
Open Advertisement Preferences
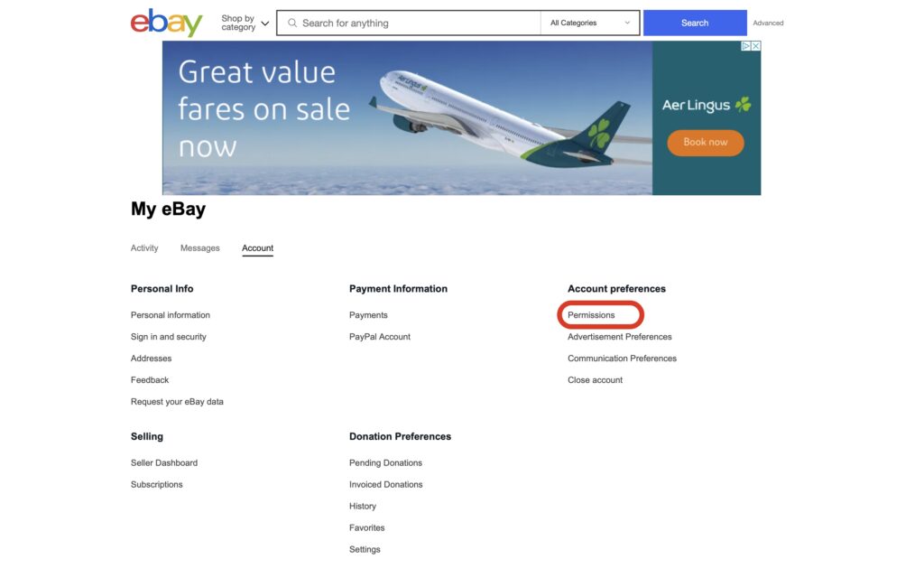click(619, 336)
